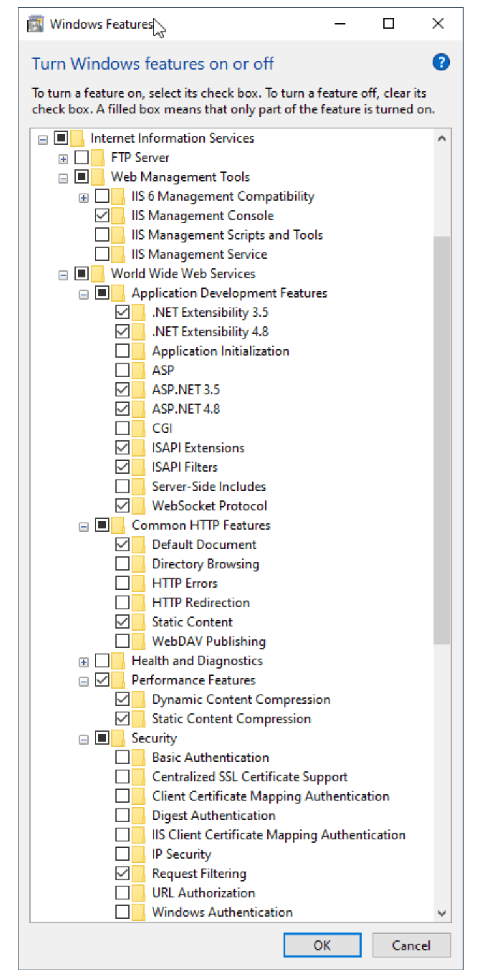Click the folder icon beside Internet Information Services

[77, 138]
